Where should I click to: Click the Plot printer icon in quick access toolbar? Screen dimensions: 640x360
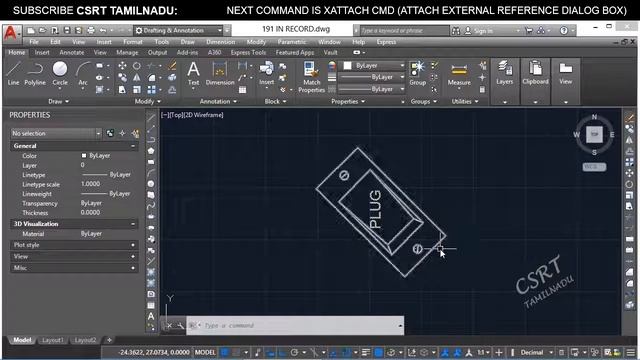pos(91,30)
